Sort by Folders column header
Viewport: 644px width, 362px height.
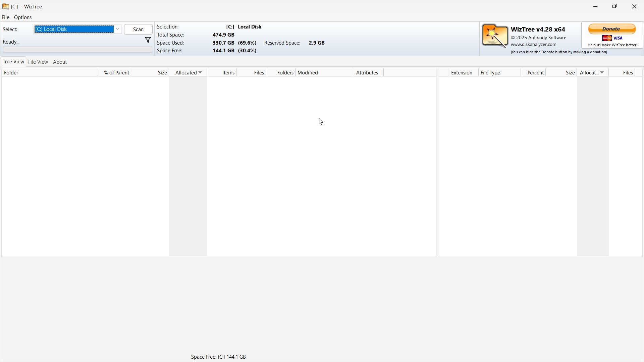pyautogui.click(x=281, y=73)
